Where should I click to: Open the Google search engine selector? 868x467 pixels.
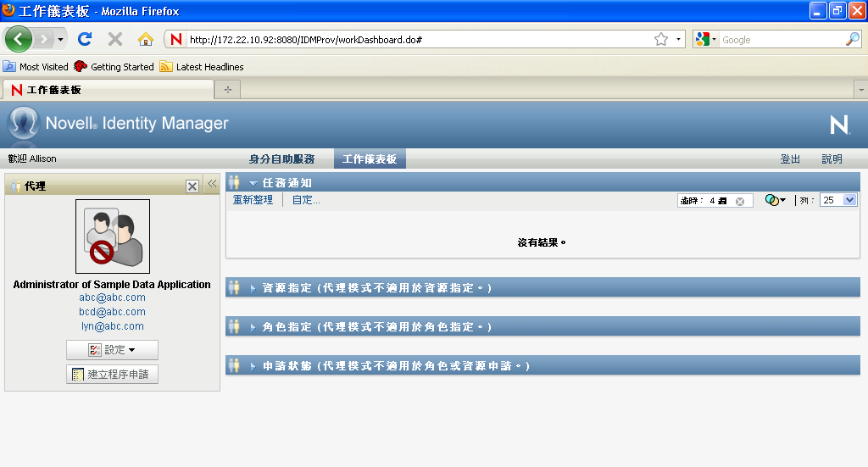pos(706,39)
